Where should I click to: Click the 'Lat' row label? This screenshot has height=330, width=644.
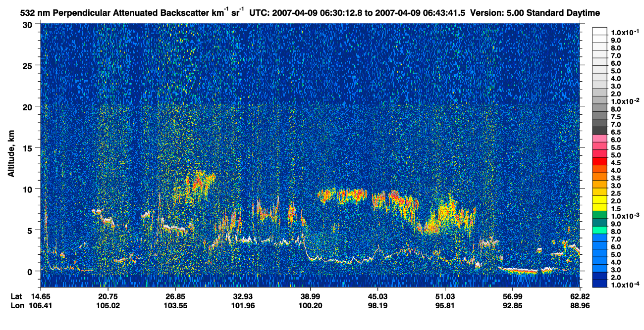point(17,296)
